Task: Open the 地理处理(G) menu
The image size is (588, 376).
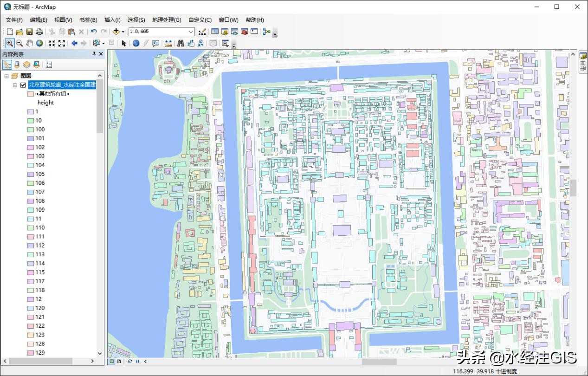Action: [167, 19]
